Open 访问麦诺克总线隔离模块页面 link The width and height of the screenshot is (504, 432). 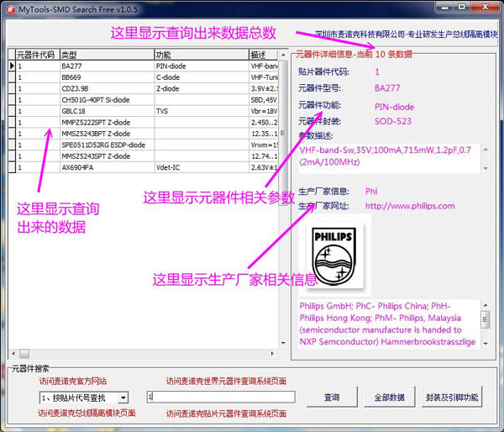point(87,413)
